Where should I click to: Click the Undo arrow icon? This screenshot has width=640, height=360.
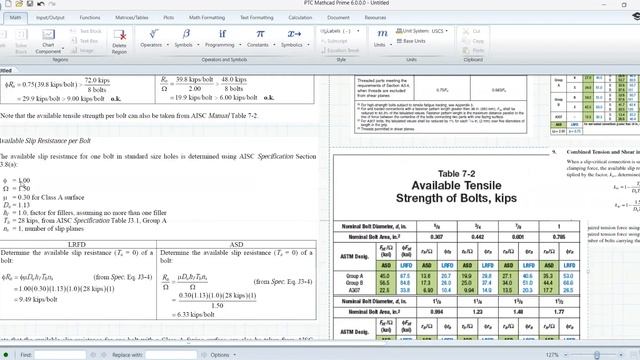tap(41, 4)
